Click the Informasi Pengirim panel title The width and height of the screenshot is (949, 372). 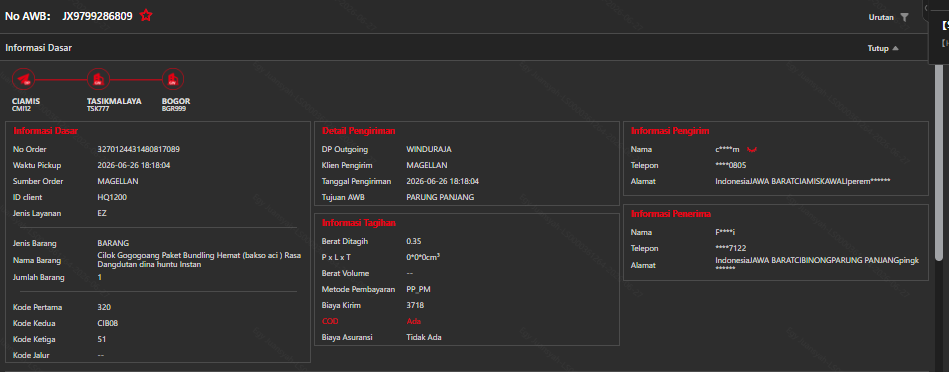[670, 131]
